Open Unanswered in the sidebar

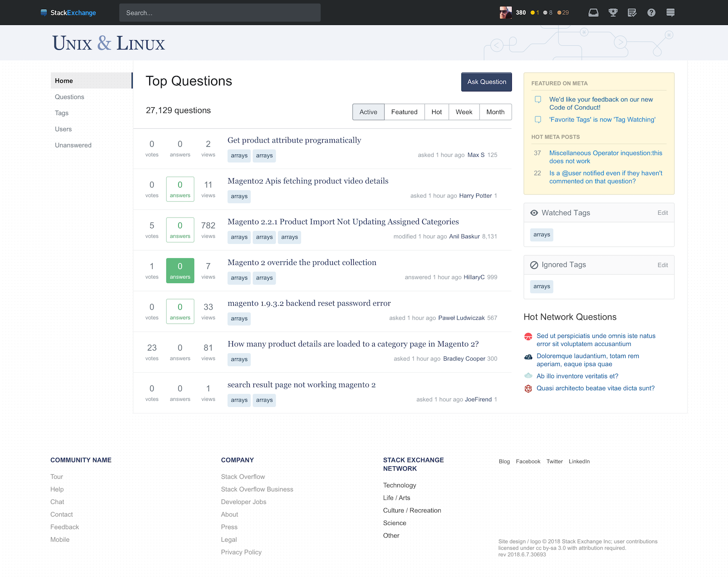(73, 145)
